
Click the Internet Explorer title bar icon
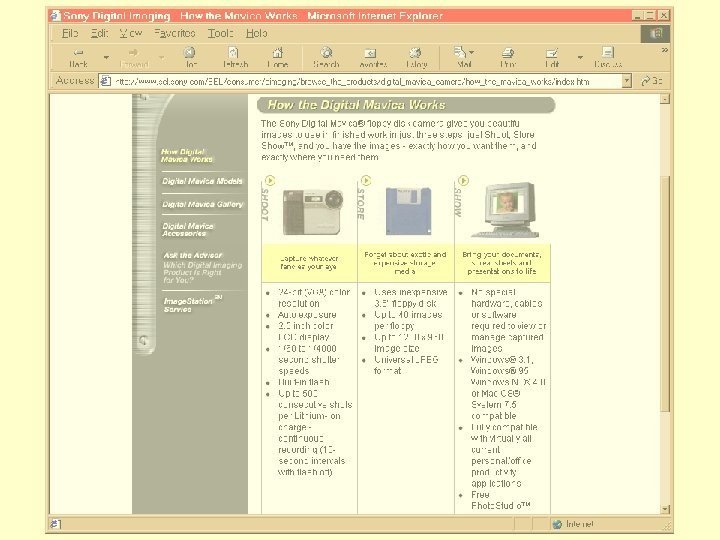click(x=56, y=16)
